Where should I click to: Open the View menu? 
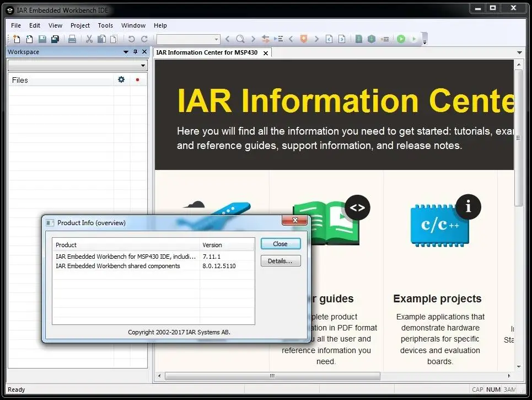tap(55, 25)
